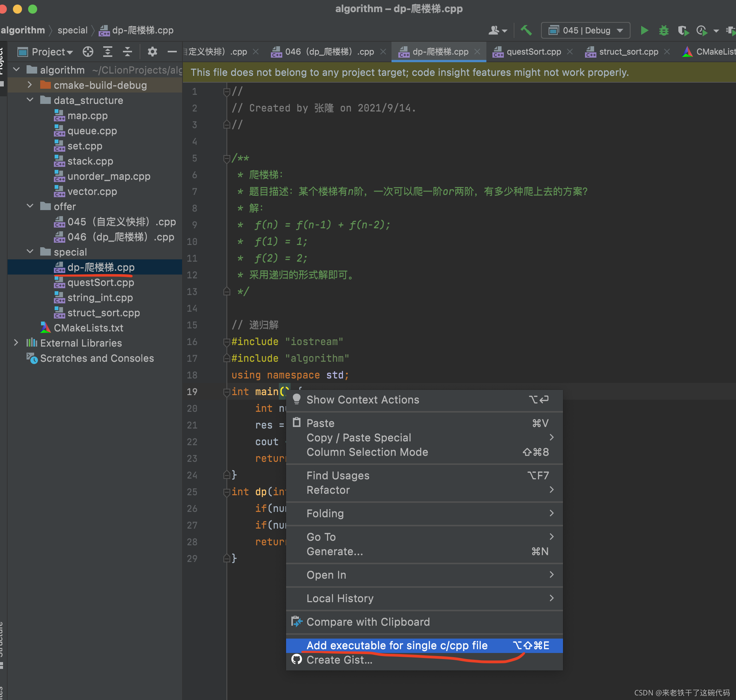Close the dp-爬楼梯.cpp editor tab
The width and height of the screenshot is (736, 700).
[x=477, y=52]
